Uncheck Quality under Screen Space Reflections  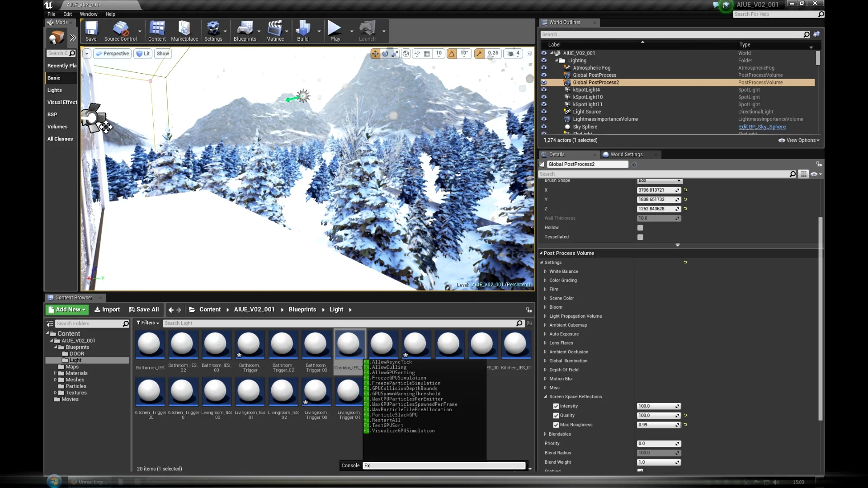(x=556, y=415)
